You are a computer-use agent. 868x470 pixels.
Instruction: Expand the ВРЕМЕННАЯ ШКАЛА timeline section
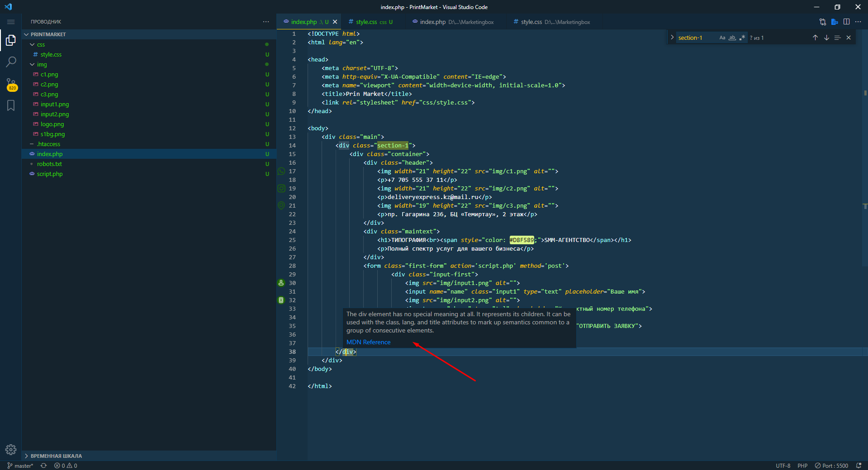pos(149,456)
